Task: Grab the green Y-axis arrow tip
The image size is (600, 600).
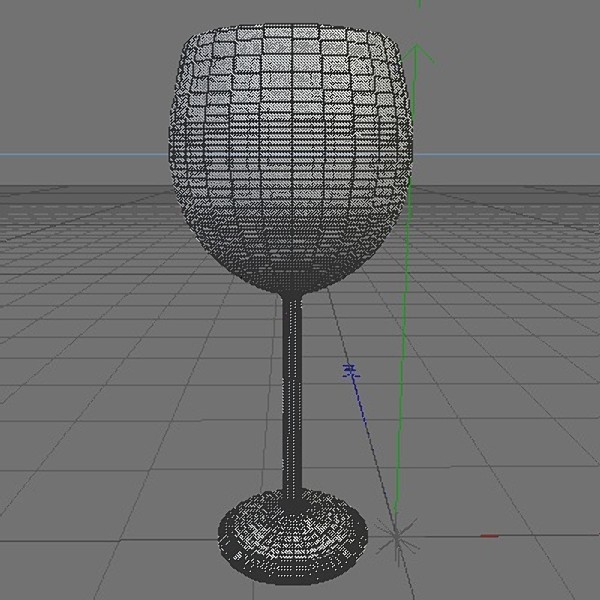Action: 418,54
